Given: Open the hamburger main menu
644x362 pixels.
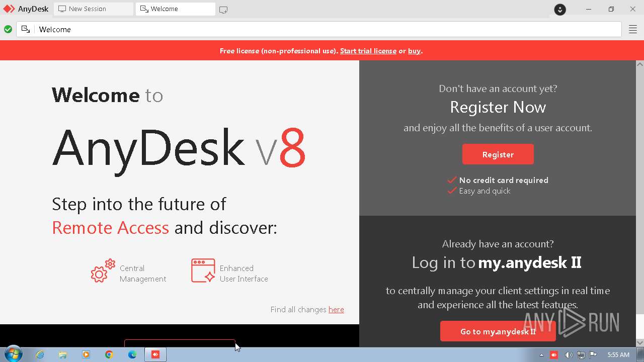Looking at the screenshot, I should pyautogui.click(x=633, y=29).
